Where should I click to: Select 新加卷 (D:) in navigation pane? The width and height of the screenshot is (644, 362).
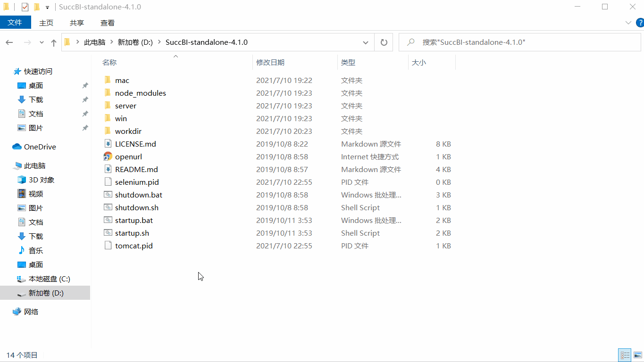click(46, 293)
